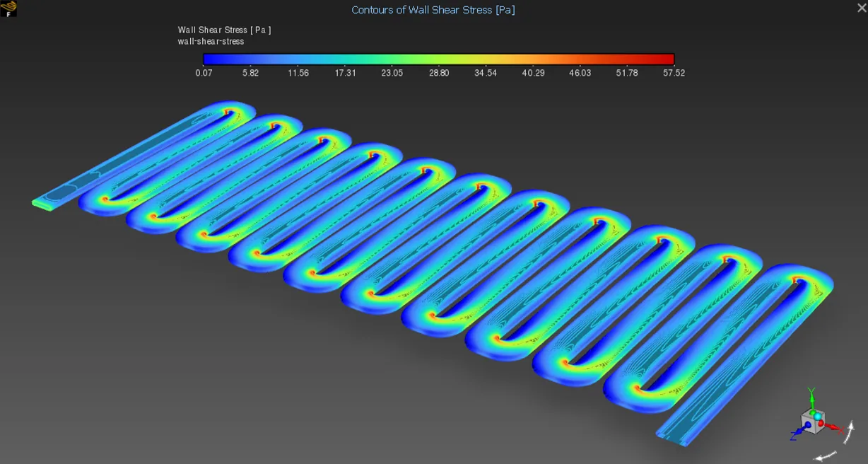Click the green sphere atop the triad cube
Image resolution: width=868 pixels, height=464 pixels.
click(x=812, y=412)
